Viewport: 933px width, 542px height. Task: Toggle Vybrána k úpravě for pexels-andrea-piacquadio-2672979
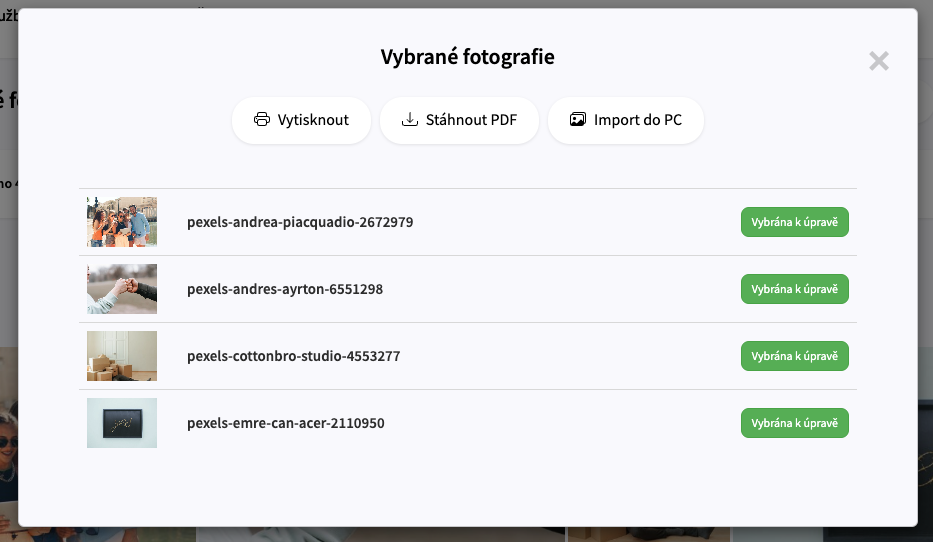[794, 222]
